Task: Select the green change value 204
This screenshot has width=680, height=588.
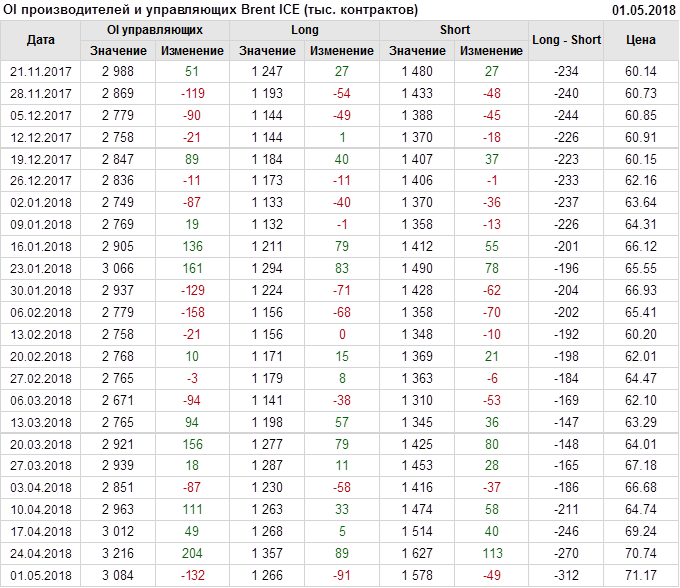Action: click(x=192, y=554)
